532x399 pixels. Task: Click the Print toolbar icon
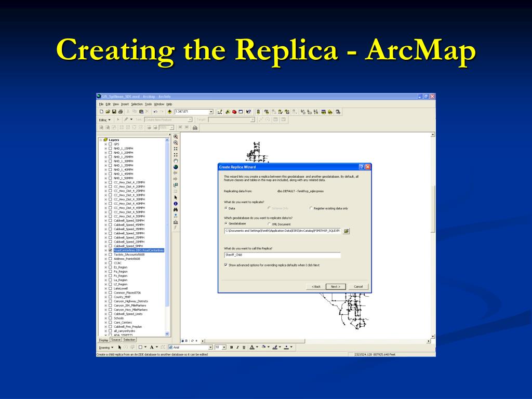click(x=120, y=112)
